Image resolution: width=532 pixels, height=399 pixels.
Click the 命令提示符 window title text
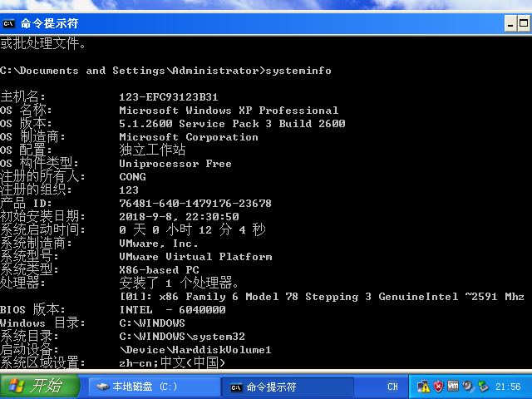(50, 23)
